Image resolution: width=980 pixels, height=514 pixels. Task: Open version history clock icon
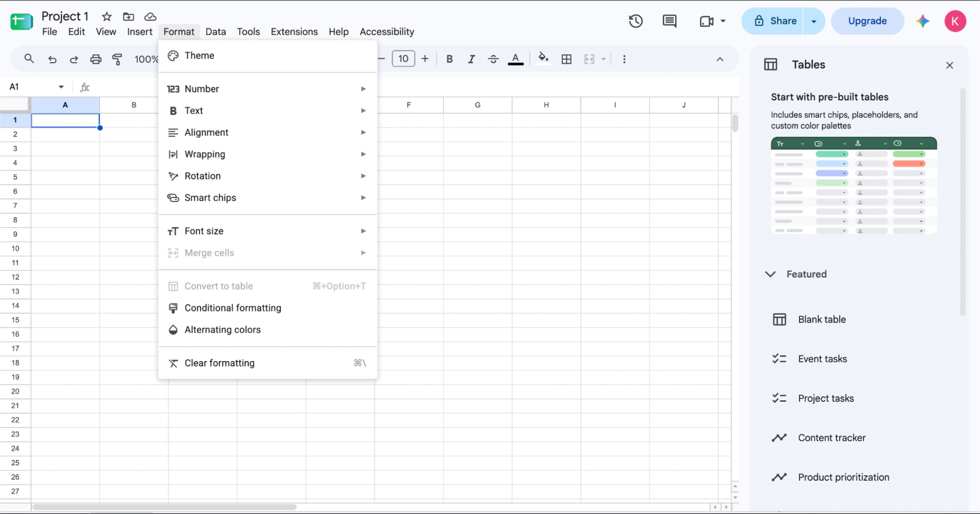point(635,21)
